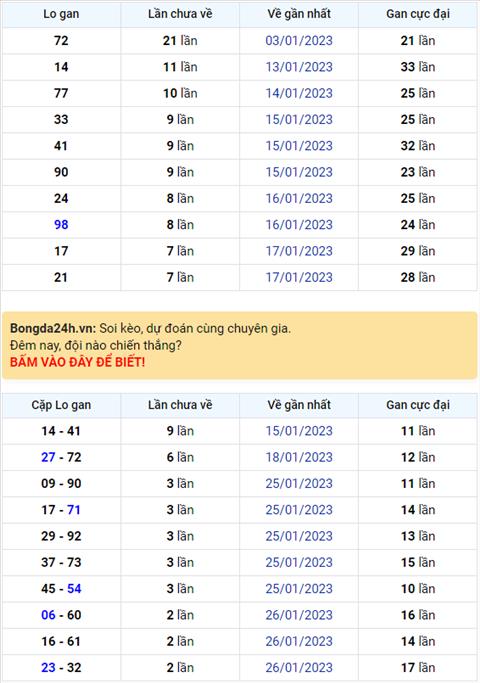Click 'Gan cực đại' header in first table

(x=418, y=14)
